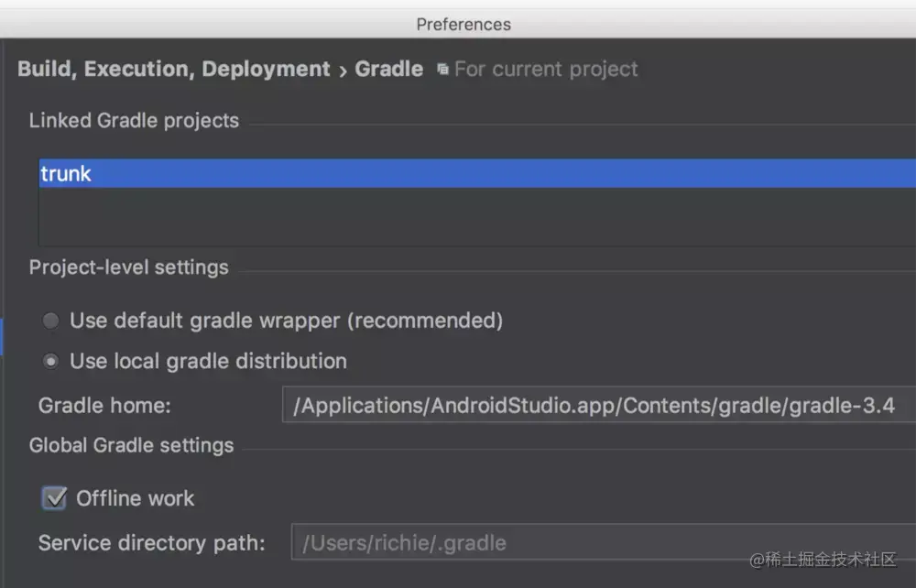Select "Use default gradle wrapper" radio button
This screenshot has width=916, height=588.
(52, 321)
